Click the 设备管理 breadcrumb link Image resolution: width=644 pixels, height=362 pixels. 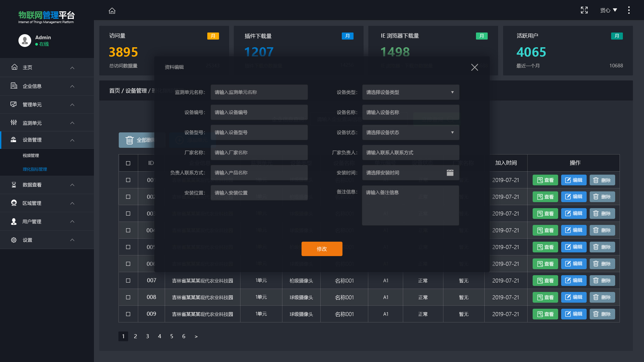click(x=136, y=91)
